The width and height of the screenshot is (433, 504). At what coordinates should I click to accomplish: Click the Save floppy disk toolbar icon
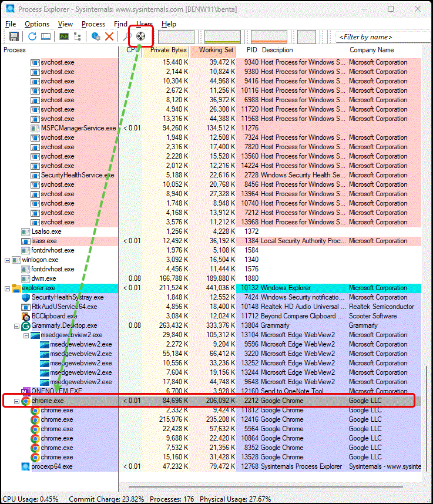[14, 36]
